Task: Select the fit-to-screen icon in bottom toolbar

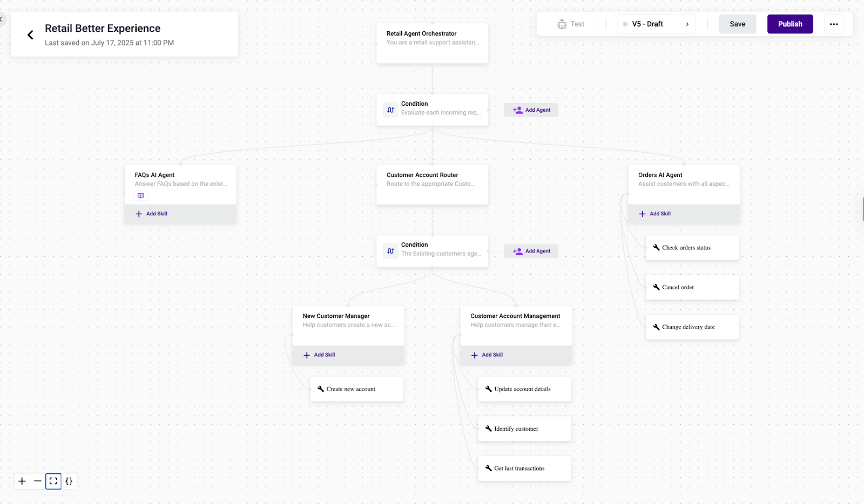Action: pyautogui.click(x=53, y=481)
